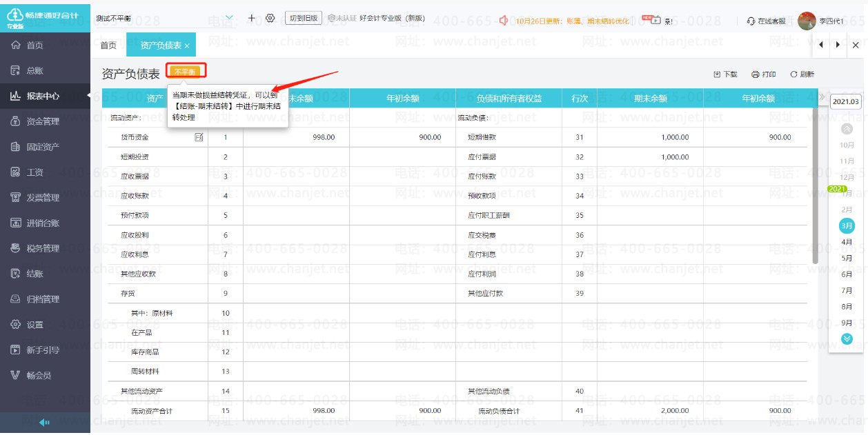Screen dimensions: 868x435
Task: Click the 未认证 status label
Action: [342, 19]
